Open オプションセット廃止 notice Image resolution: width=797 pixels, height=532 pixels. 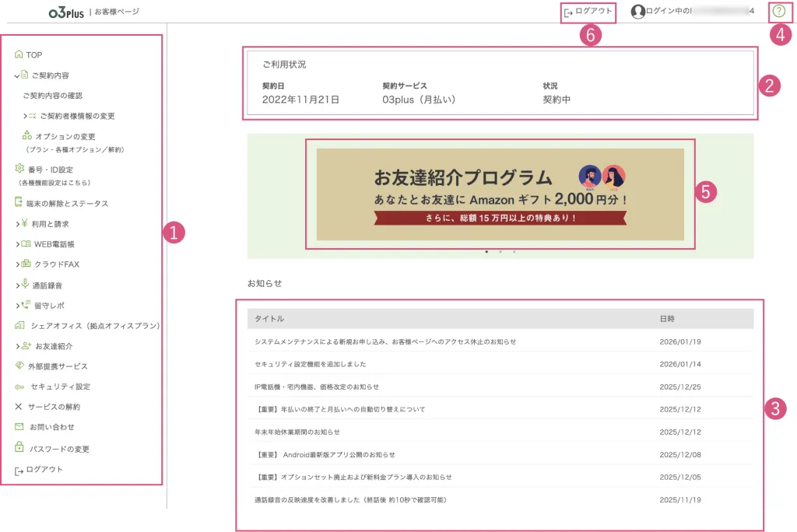(x=353, y=477)
